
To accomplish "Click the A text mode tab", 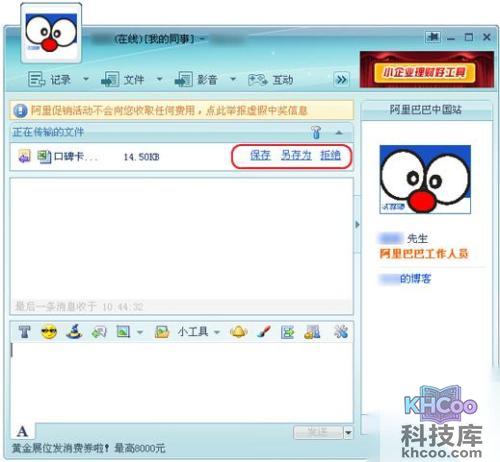I will (x=22, y=431).
